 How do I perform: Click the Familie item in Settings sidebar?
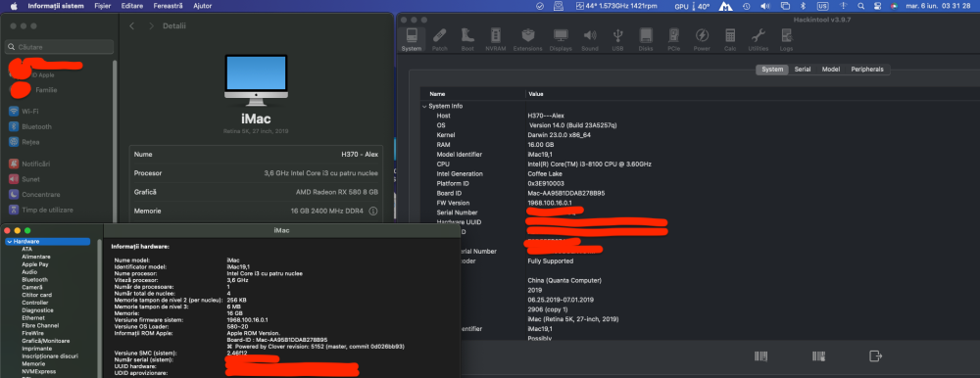46,90
